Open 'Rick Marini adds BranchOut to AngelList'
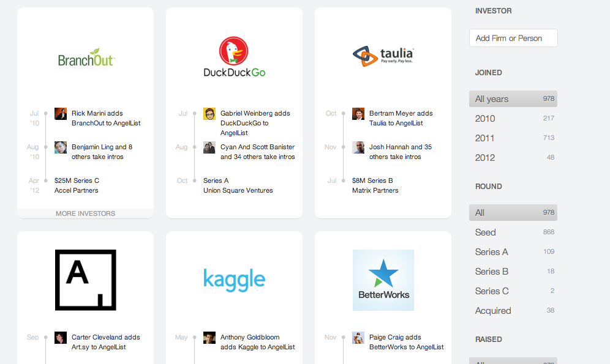This screenshot has width=610, height=364. click(106, 118)
